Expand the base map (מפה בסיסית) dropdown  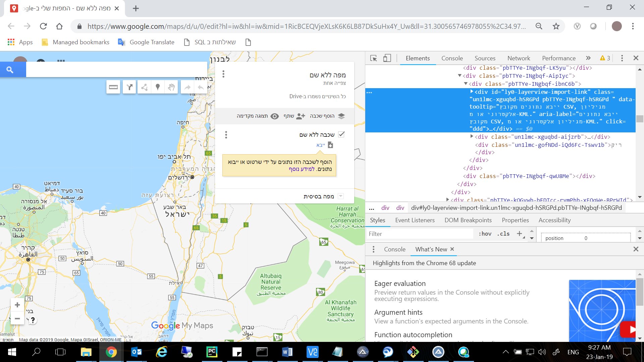coord(341,196)
